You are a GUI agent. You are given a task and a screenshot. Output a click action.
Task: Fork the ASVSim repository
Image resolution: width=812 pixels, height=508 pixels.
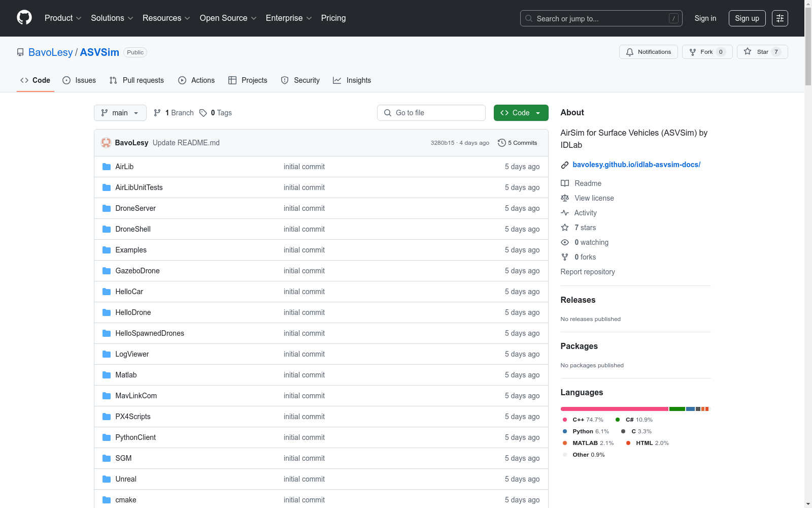(707, 52)
